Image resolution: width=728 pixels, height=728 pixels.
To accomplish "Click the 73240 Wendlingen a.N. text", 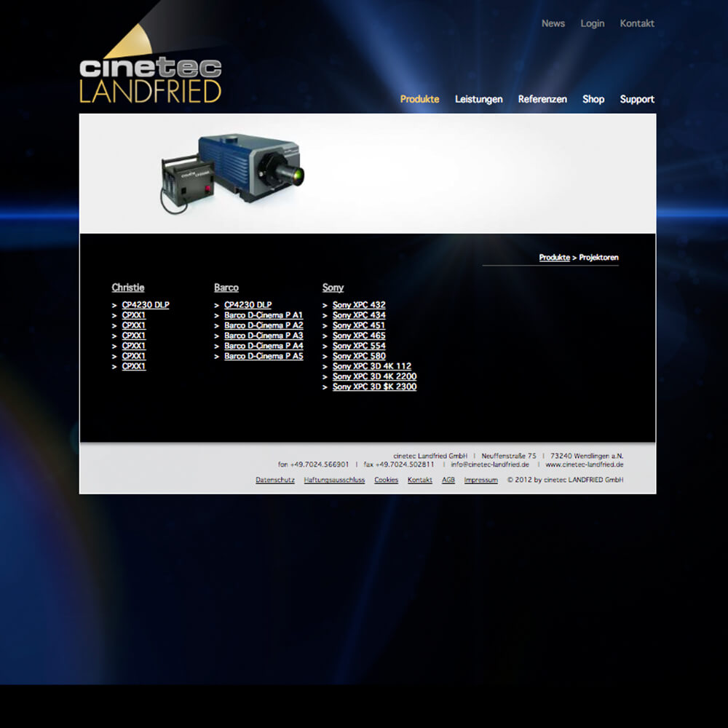I will click(x=587, y=456).
